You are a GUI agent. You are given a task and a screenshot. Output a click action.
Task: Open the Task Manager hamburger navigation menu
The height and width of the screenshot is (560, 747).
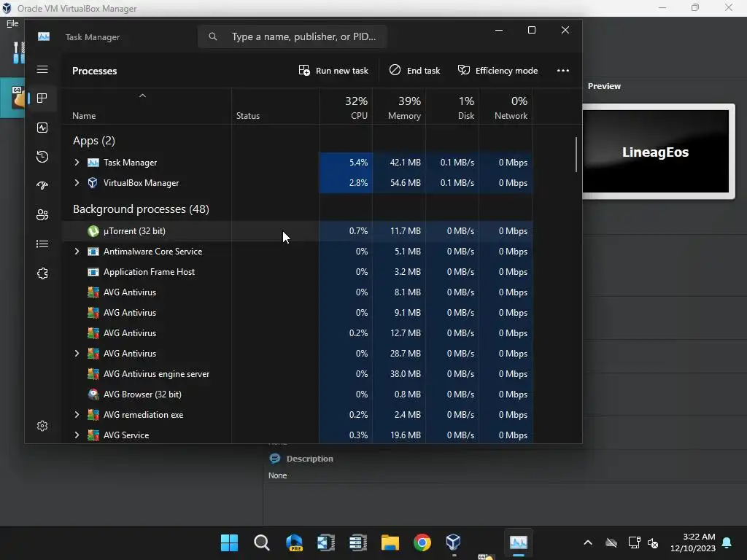tap(42, 69)
